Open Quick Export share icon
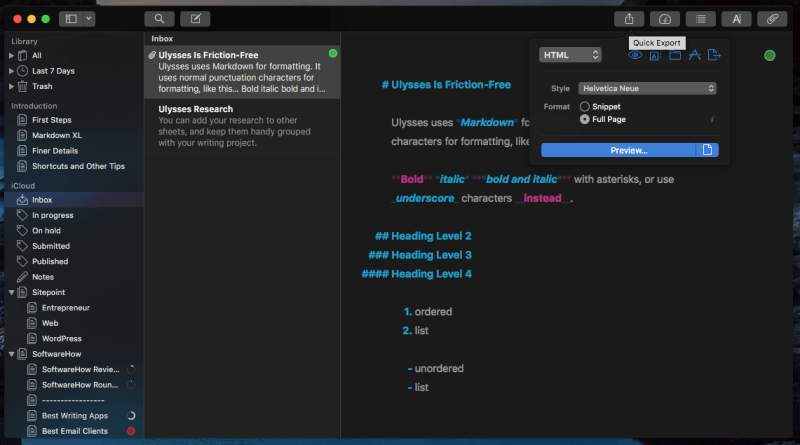The height and width of the screenshot is (445, 800). 629,19
